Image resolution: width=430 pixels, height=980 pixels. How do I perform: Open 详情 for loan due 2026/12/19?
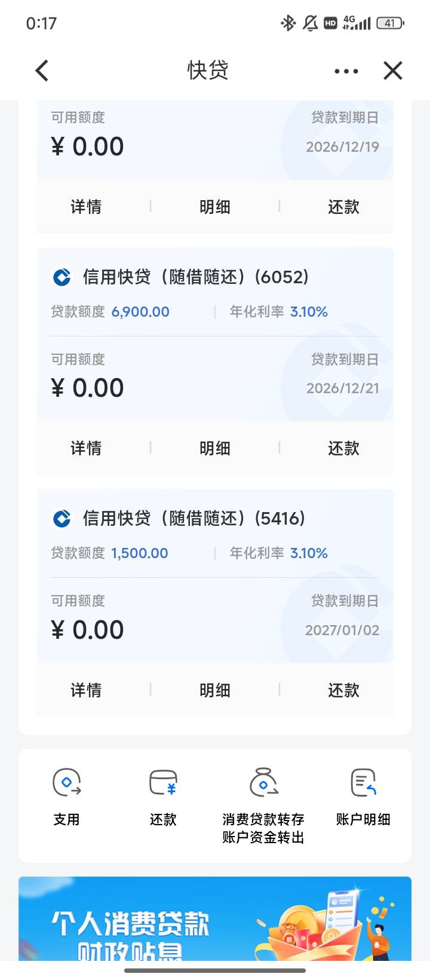[x=86, y=207]
